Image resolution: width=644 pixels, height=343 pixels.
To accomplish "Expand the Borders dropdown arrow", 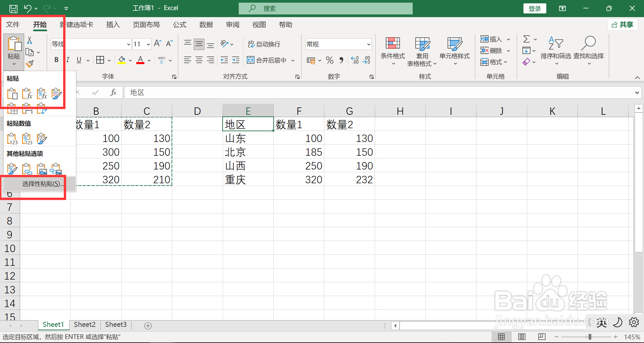I will 109,60.
